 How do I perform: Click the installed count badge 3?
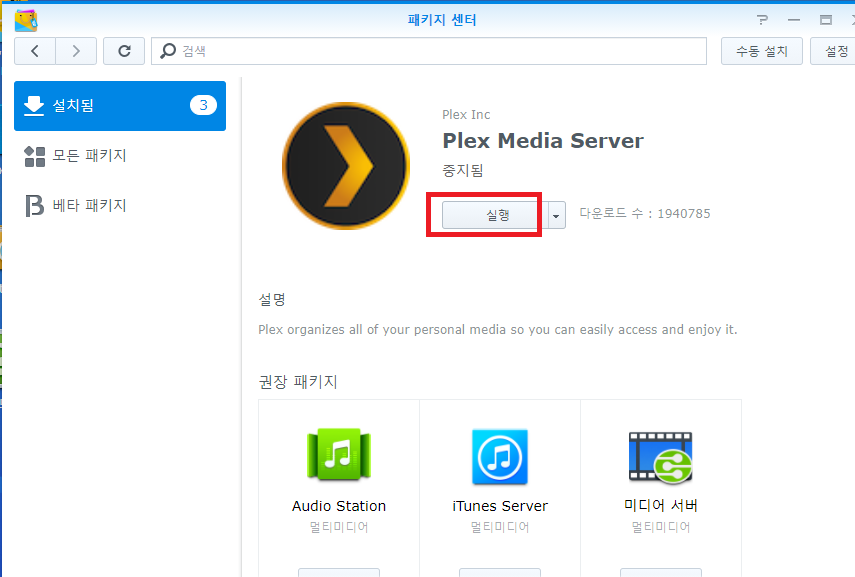click(x=203, y=105)
